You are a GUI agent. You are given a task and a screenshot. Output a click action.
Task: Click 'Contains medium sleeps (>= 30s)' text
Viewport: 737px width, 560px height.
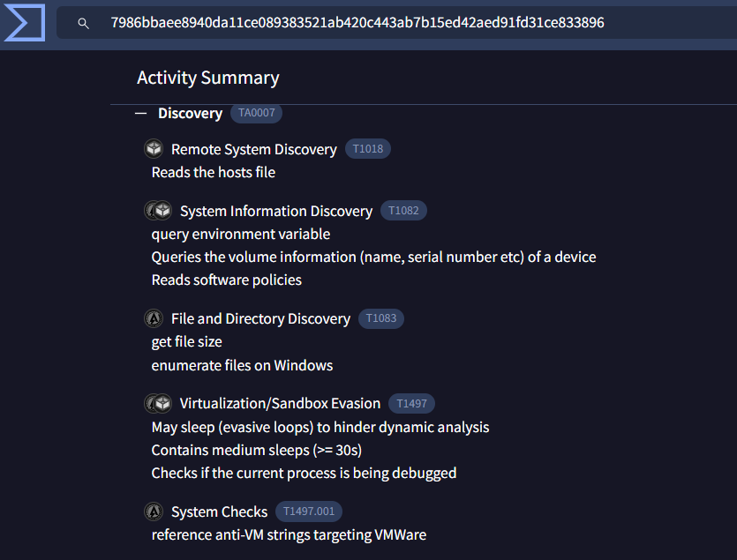point(257,451)
